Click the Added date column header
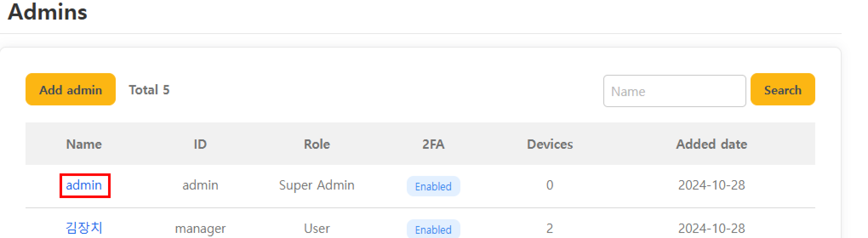 click(711, 144)
